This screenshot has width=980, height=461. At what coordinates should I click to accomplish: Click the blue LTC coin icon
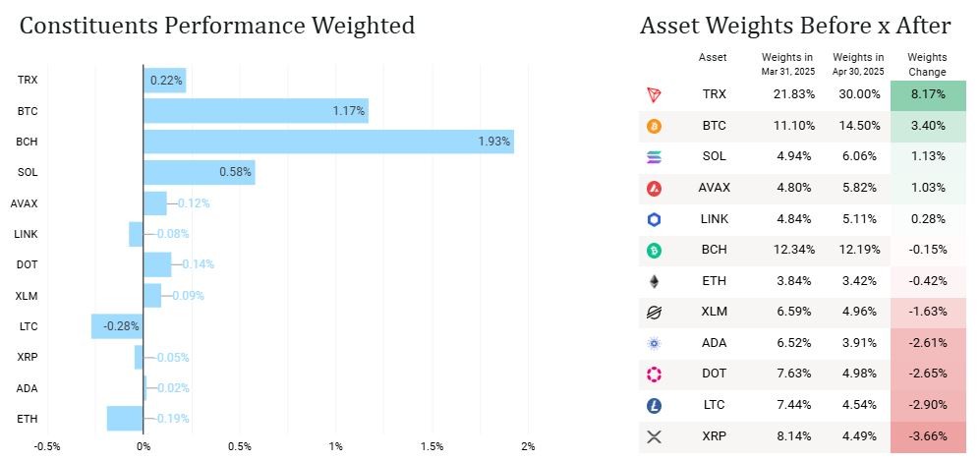coord(655,405)
